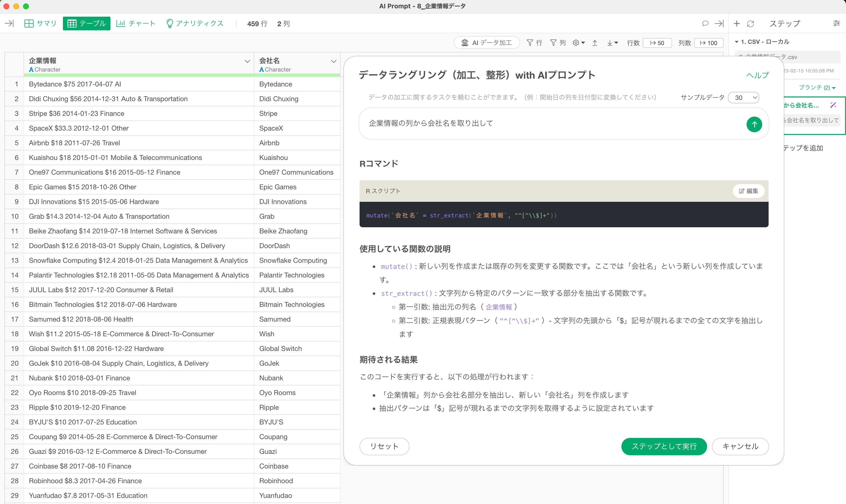Click the green send prompt arrow button

754,124
